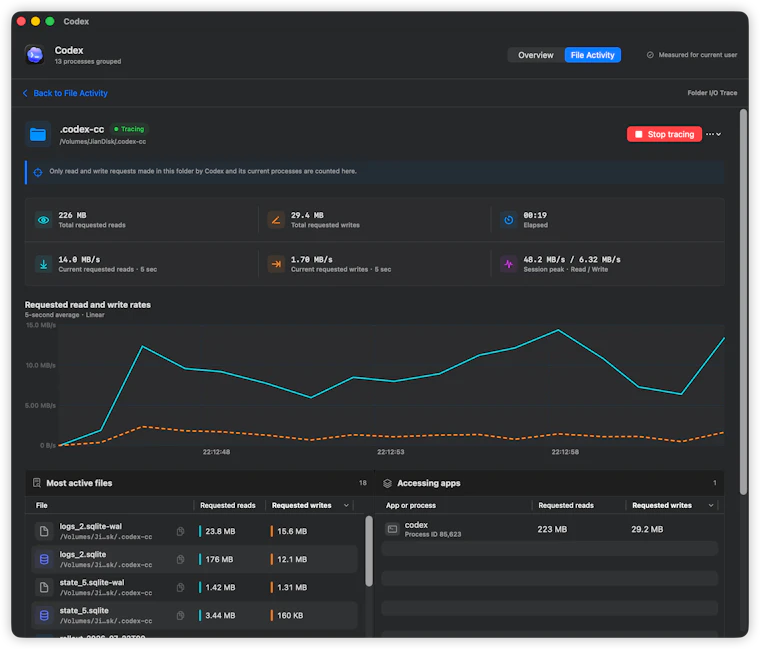Click the Most active files list scrollbar
Image resolution: width=760 pixels, height=649 pixels.
[x=369, y=551]
